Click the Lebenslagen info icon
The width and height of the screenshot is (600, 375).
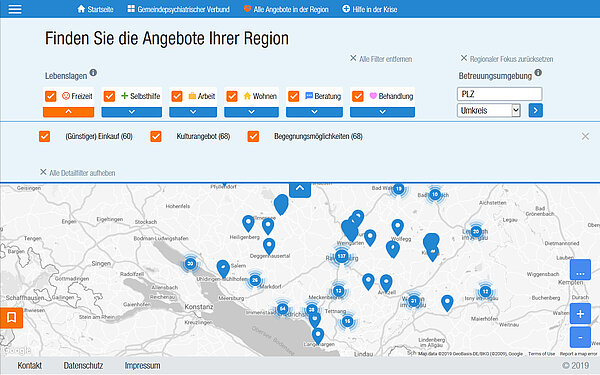(x=93, y=72)
